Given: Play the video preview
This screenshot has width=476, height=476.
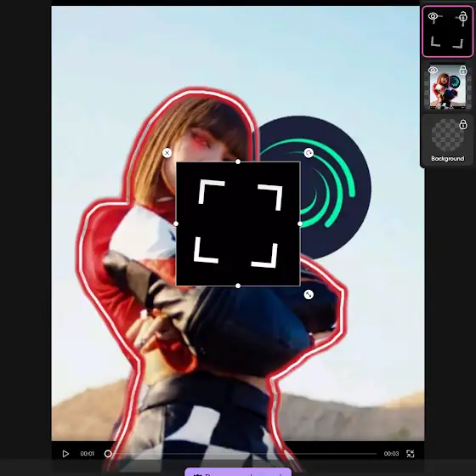Looking at the screenshot, I should click(x=65, y=454).
